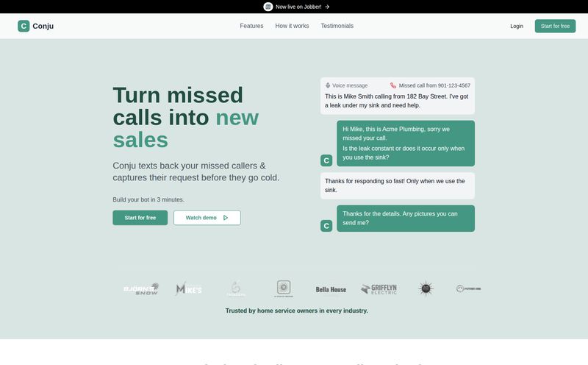Screen dimensions: 588x365
Task: Click the rounded-square logo left of Bella House
Action: [x=284, y=288]
